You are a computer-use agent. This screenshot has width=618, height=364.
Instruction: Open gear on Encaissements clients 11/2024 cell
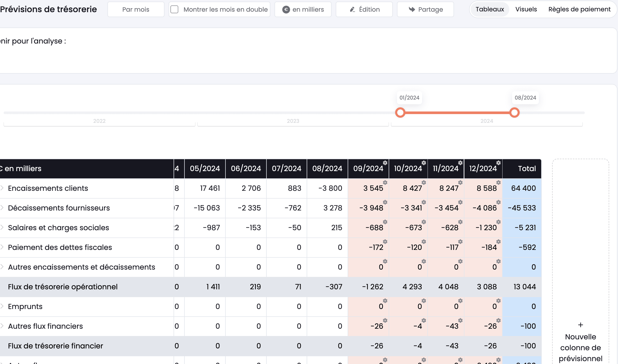[460, 183]
